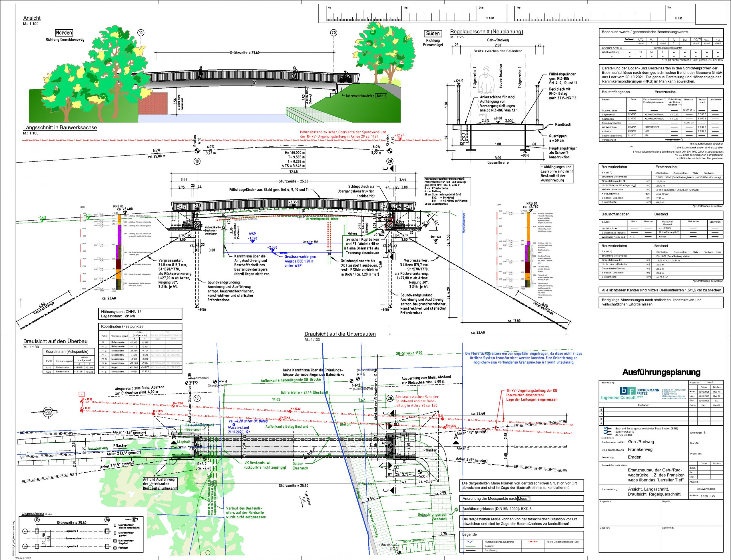Image resolution: width=731 pixels, height=560 pixels.
Task: Click the www.bockermann-fritze.de website link
Action: [x=673, y=398]
